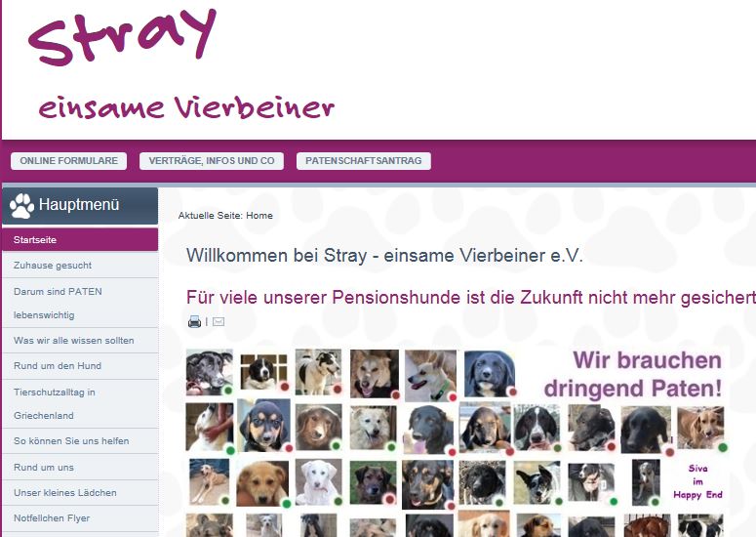The image size is (756, 537).
Task: Open Tierschutzalltag in Griechenland
Action: tap(80, 404)
